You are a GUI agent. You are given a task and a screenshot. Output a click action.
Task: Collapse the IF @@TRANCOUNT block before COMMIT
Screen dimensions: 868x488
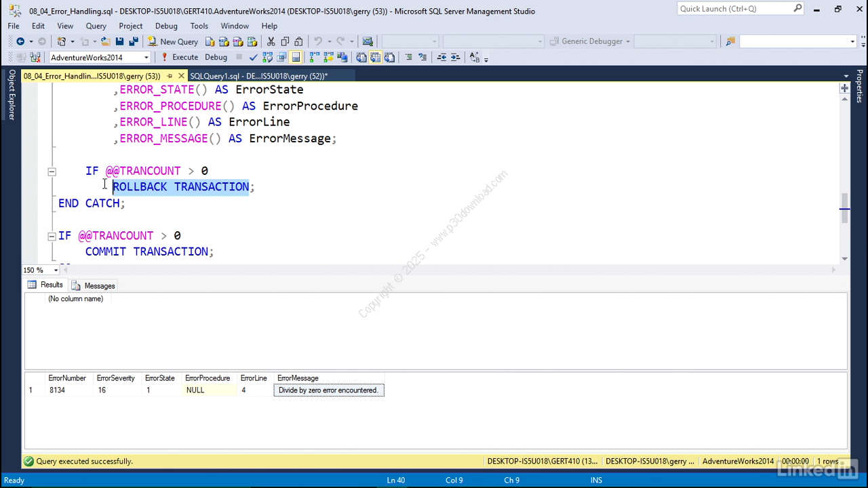52,236
